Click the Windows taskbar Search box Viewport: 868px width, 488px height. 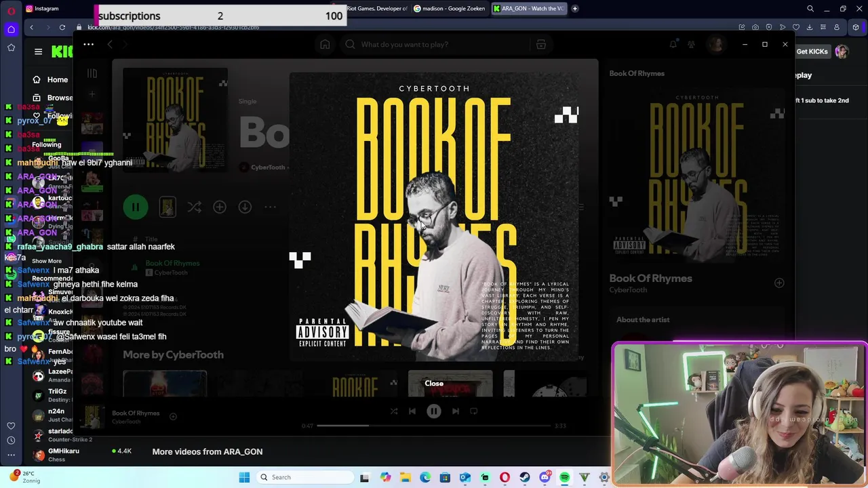click(x=304, y=477)
